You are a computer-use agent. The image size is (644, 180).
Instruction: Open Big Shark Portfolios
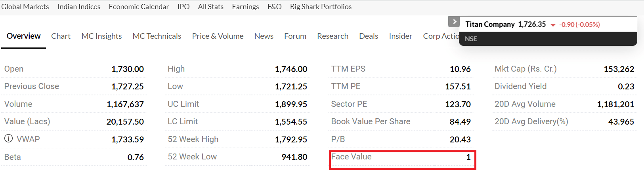[x=321, y=7]
